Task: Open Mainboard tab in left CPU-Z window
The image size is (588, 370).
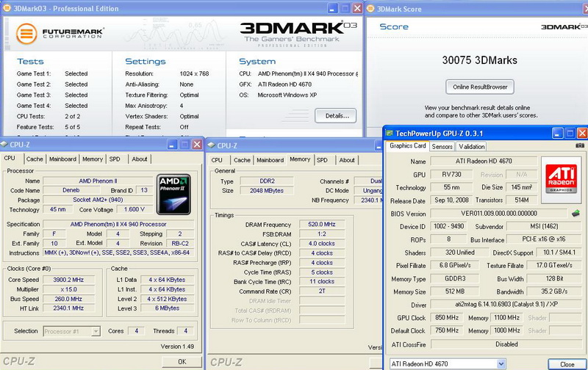Action: 62,159
